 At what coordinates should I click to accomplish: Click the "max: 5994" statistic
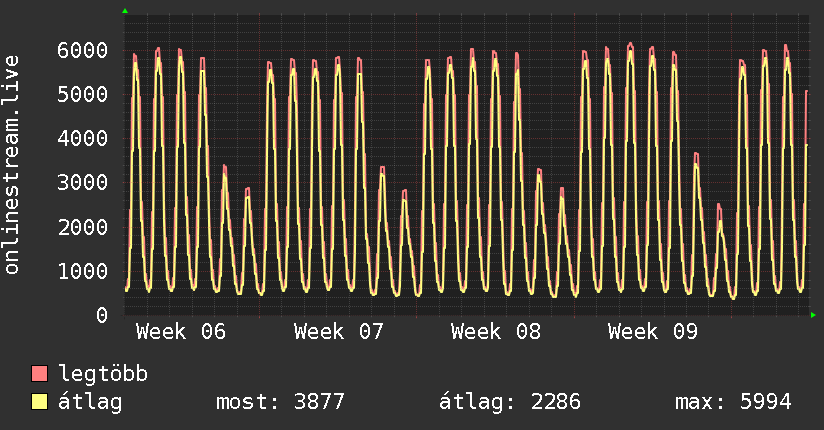coord(733,402)
